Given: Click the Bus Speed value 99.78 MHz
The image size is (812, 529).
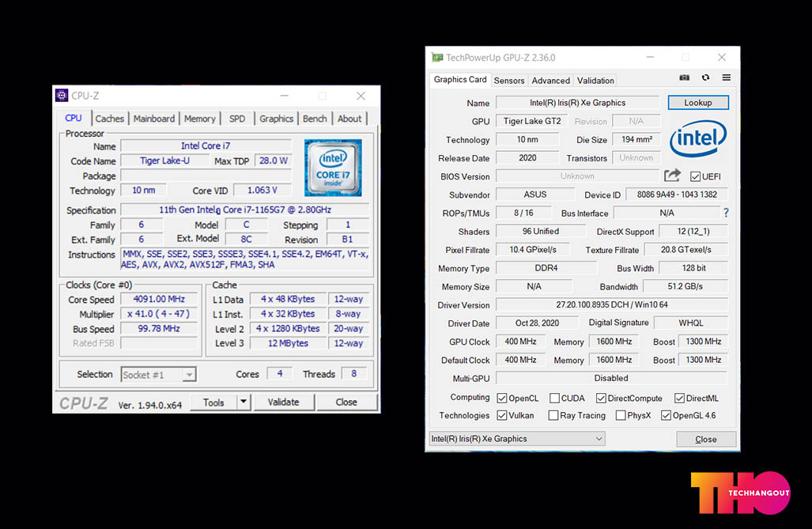Looking at the screenshot, I should coord(159,328).
